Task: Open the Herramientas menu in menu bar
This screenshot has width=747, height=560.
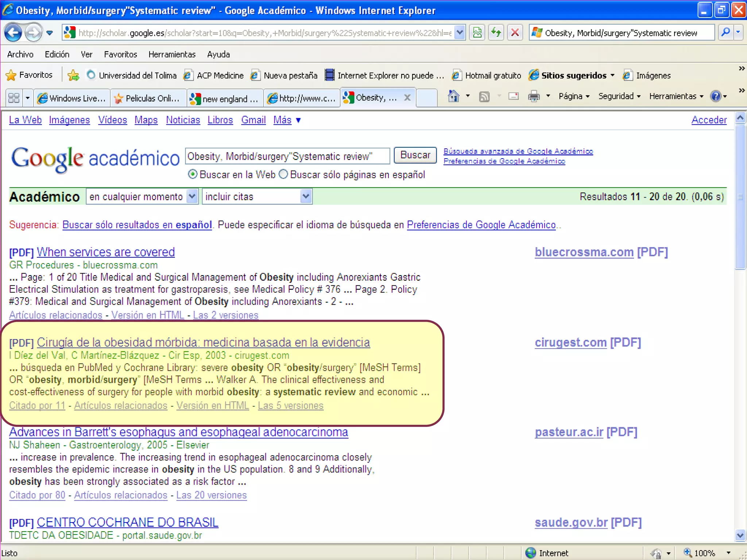Action: pos(172,54)
